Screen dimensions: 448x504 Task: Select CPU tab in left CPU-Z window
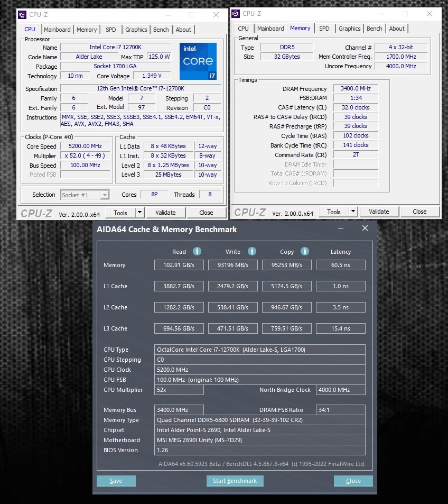(30, 29)
